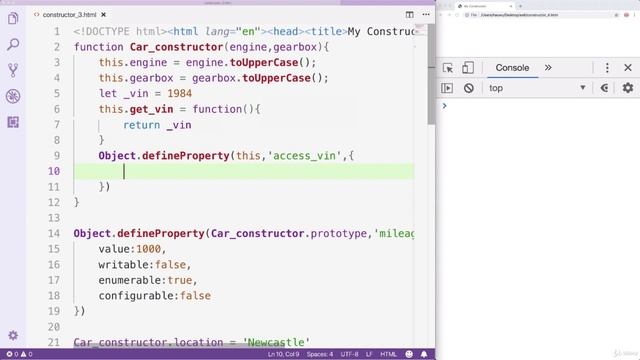Clear the console
The width and height of the screenshot is (640, 360).
point(469,88)
